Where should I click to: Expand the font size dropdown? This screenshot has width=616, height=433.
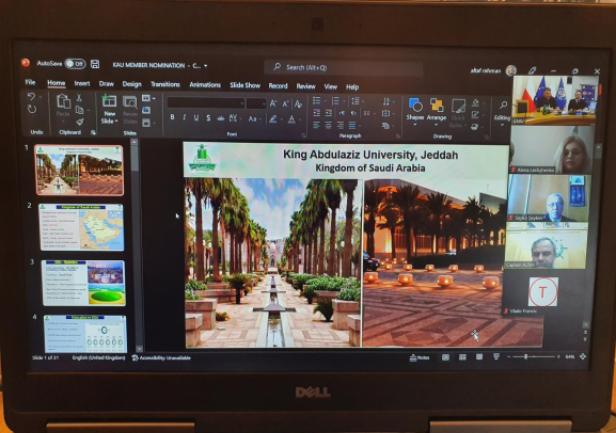pyautogui.click(x=263, y=102)
